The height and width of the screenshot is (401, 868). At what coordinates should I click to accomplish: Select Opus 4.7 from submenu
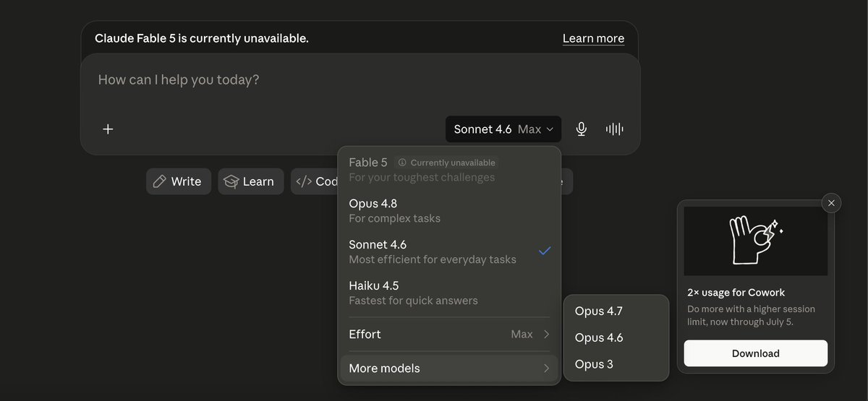coord(616,311)
